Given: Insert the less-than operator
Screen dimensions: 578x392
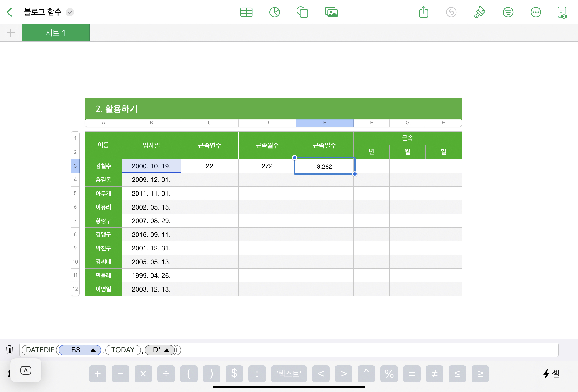Looking at the screenshot, I should pyautogui.click(x=321, y=374).
